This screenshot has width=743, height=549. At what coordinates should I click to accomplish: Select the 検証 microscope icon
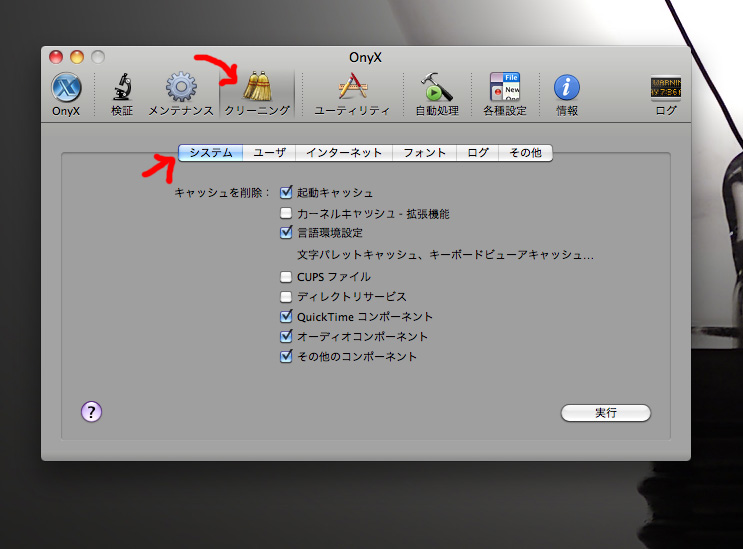pos(122,87)
